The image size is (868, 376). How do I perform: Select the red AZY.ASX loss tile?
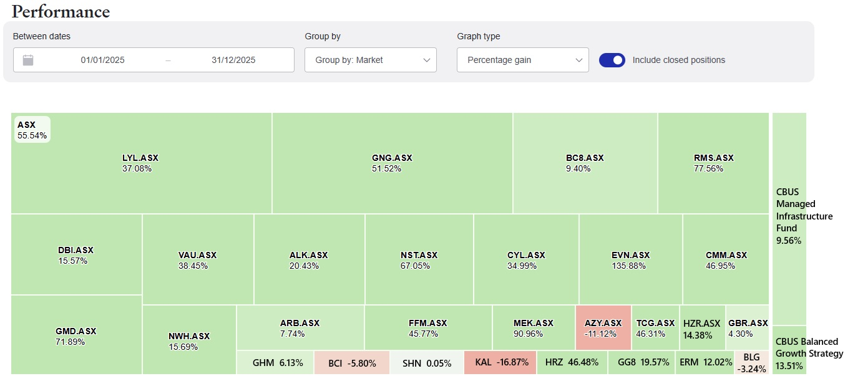pos(603,328)
